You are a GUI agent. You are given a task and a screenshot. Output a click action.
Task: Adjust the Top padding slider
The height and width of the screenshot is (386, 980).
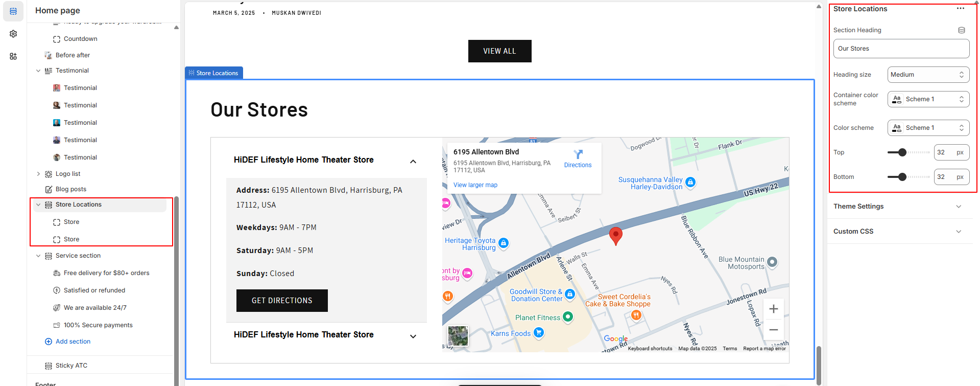[x=902, y=152]
